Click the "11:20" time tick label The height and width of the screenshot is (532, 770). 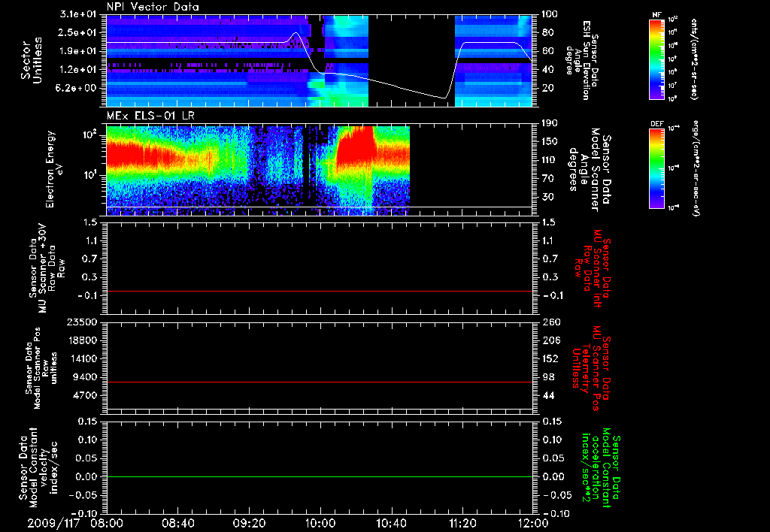click(462, 523)
